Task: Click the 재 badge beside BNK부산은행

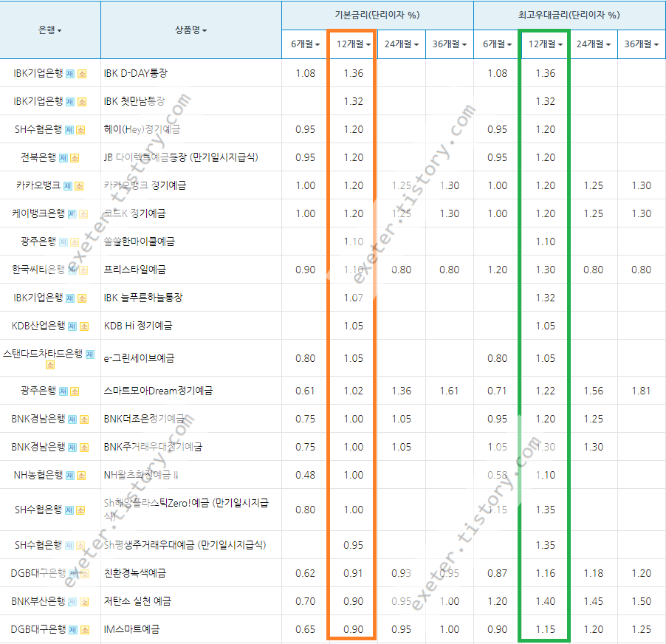Action: coord(72,602)
